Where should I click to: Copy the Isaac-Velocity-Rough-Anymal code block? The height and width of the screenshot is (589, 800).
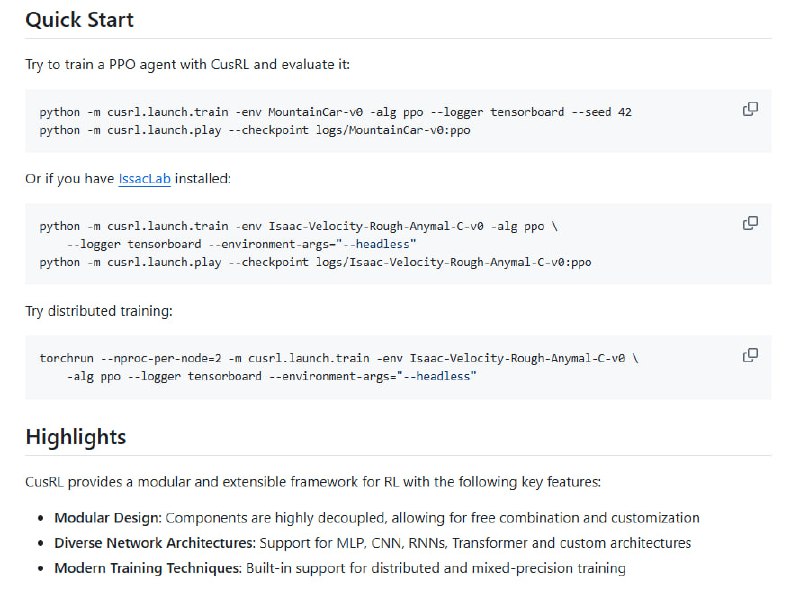(x=750, y=223)
